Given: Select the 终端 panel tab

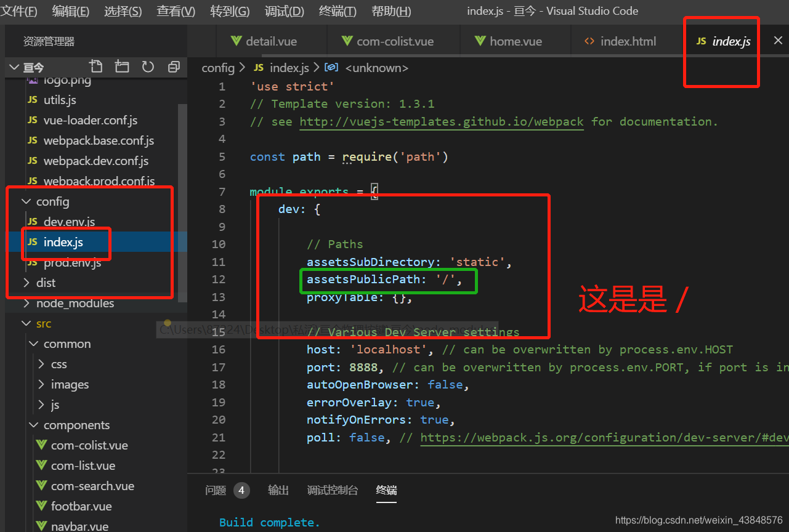Looking at the screenshot, I should tap(387, 490).
